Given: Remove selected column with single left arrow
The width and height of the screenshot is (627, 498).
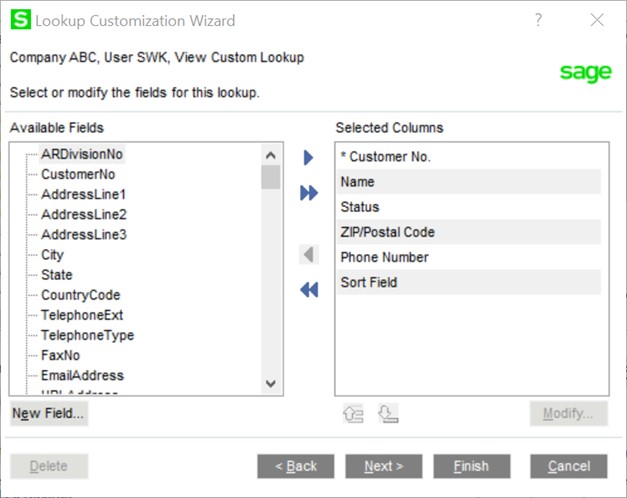Looking at the screenshot, I should [309, 254].
